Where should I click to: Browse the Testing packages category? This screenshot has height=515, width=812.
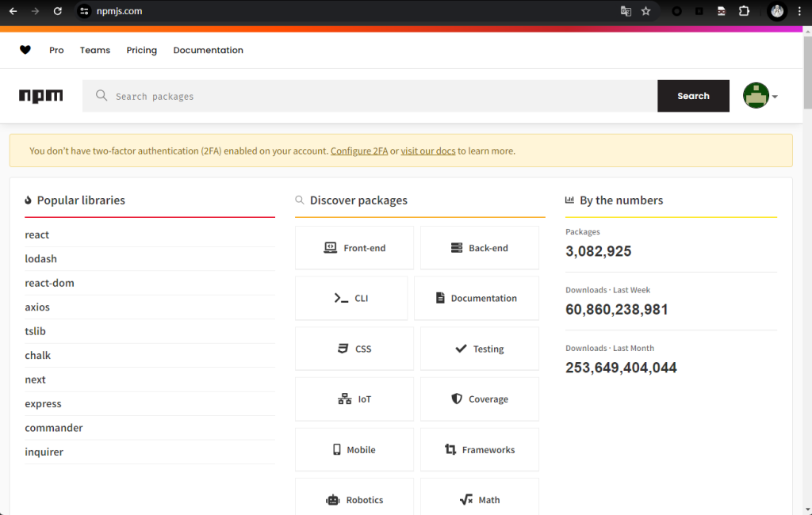[x=479, y=349]
